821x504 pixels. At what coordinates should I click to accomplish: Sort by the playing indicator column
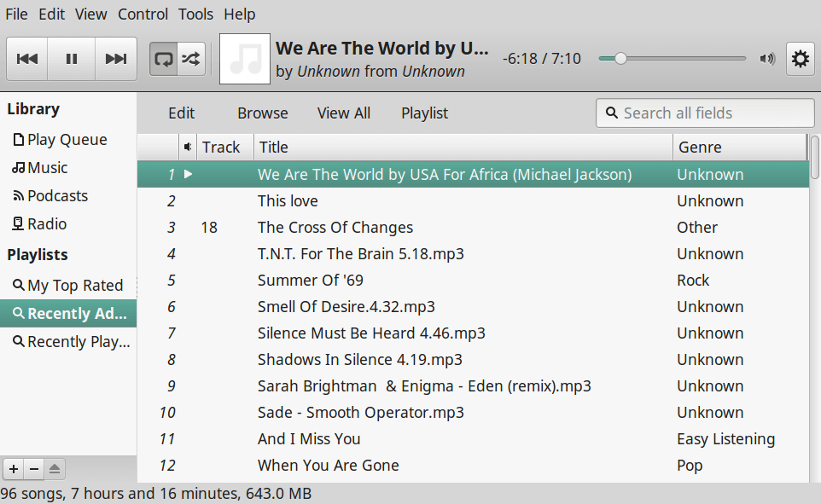[188, 148]
